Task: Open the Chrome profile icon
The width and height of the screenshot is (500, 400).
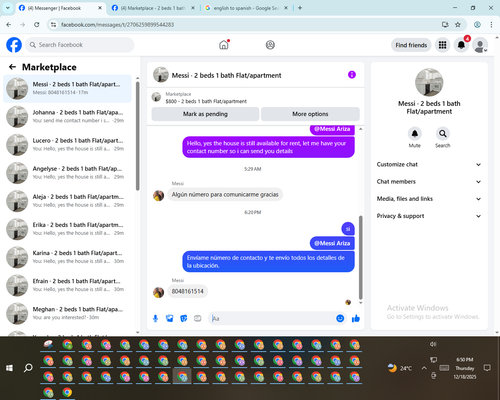Action: 477,24
